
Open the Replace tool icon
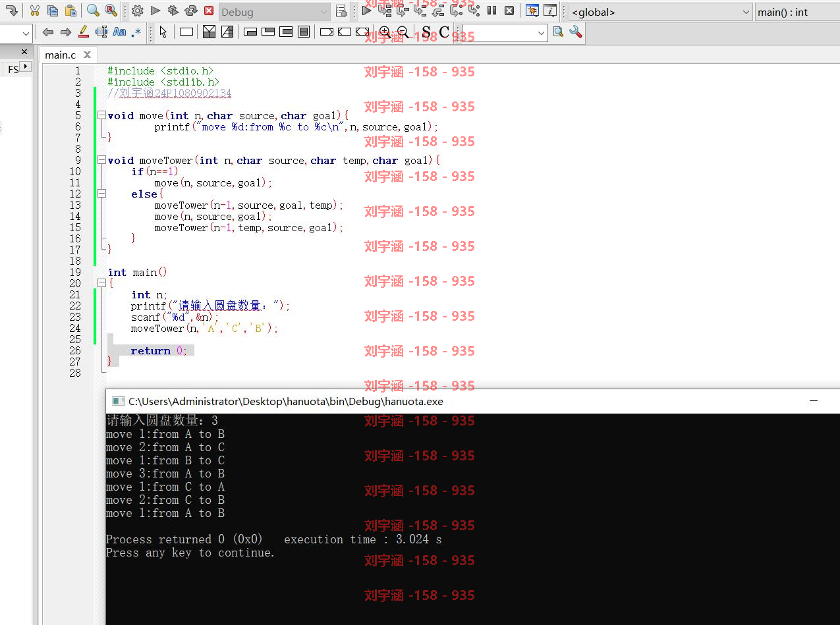click(x=111, y=11)
